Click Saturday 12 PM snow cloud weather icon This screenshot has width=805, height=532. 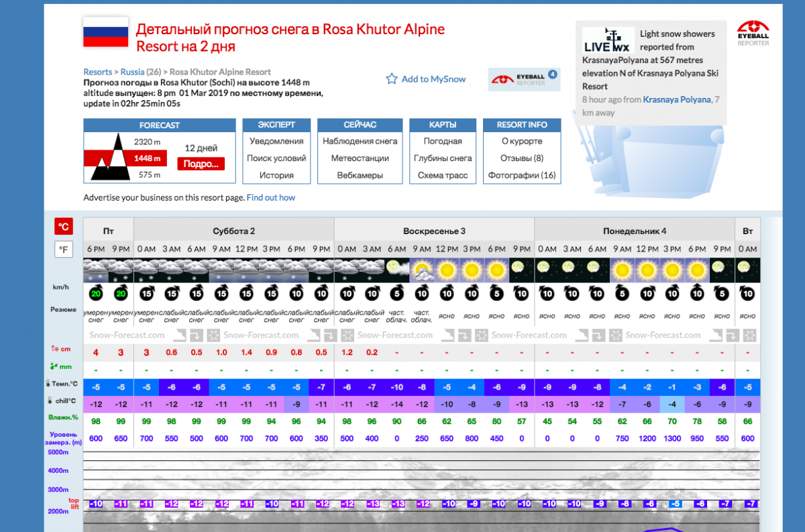pyautogui.click(x=246, y=270)
